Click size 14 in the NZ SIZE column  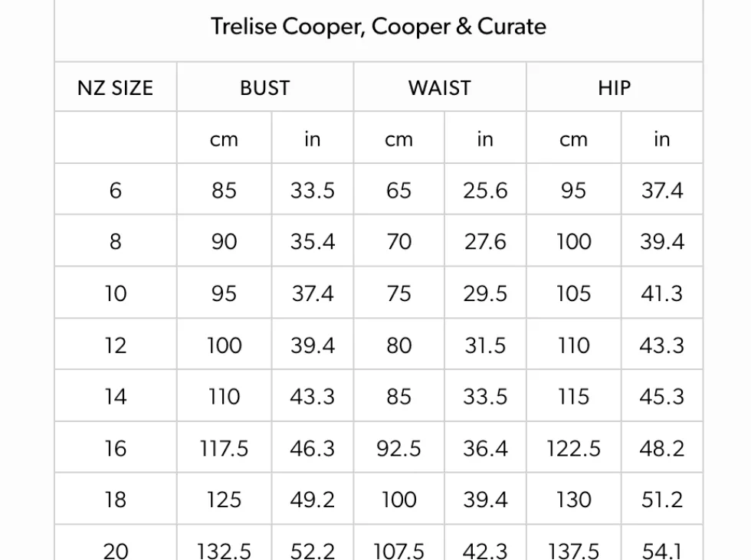115,397
